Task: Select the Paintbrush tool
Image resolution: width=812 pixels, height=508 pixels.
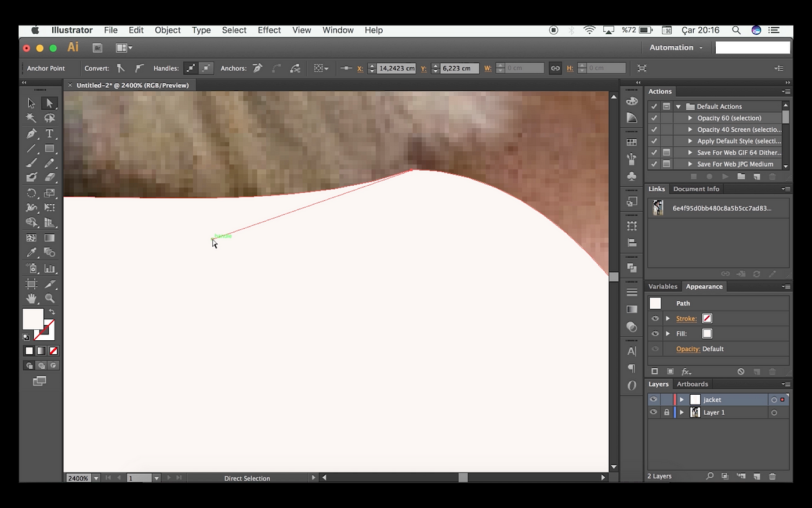Action: pyautogui.click(x=31, y=163)
